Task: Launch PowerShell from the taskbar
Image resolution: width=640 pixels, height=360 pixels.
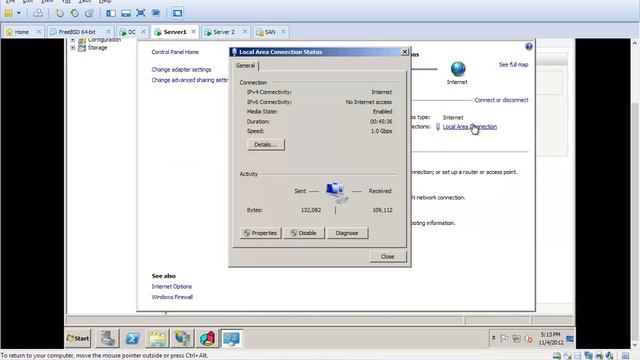Action: (x=133, y=338)
